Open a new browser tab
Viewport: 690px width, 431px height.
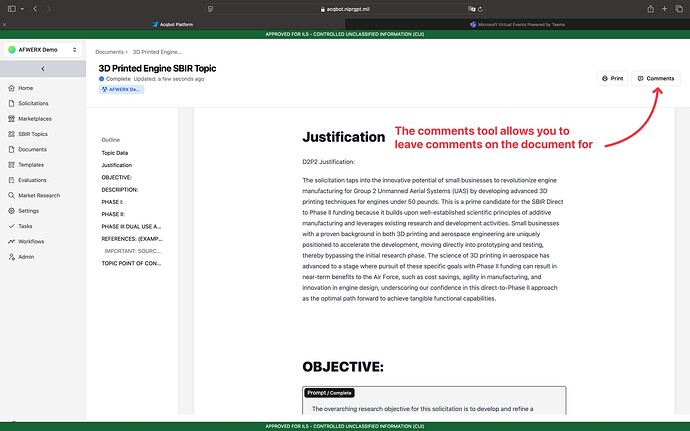[664, 9]
